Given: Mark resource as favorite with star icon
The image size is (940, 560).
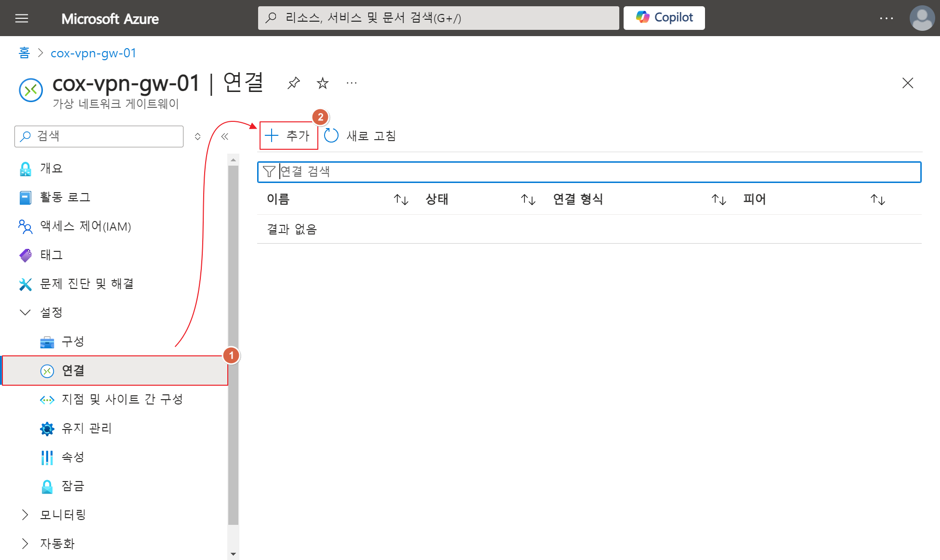Looking at the screenshot, I should [322, 83].
